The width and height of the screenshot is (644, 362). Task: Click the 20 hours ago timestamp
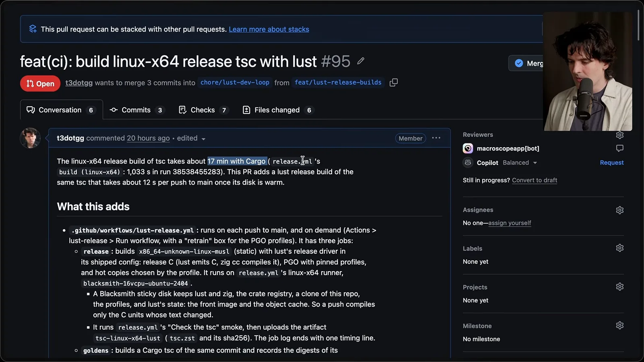(148, 138)
